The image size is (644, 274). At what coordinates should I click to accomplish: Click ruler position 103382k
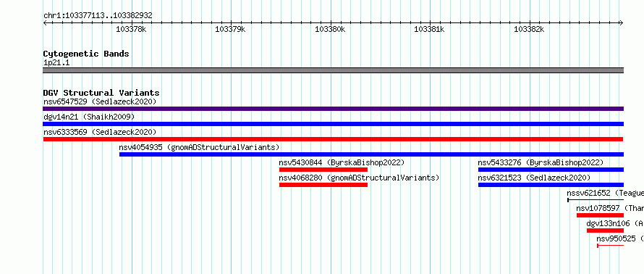point(530,29)
